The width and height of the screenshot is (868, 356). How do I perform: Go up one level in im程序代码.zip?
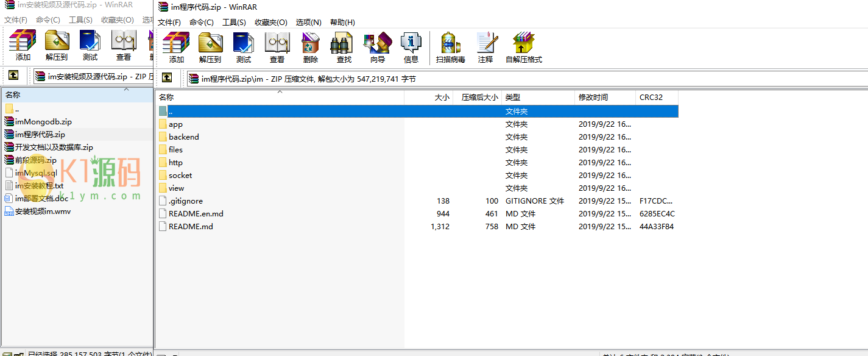pos(167,78)
